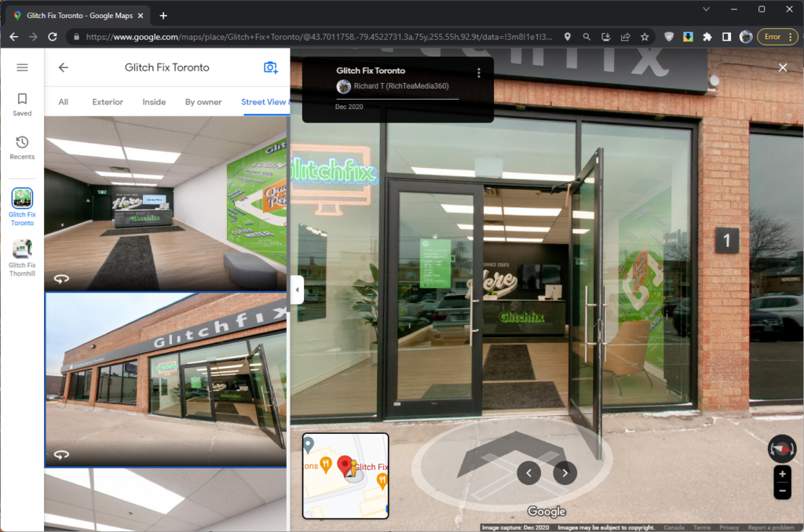Click the Canada link in the footer

point(674,527)
